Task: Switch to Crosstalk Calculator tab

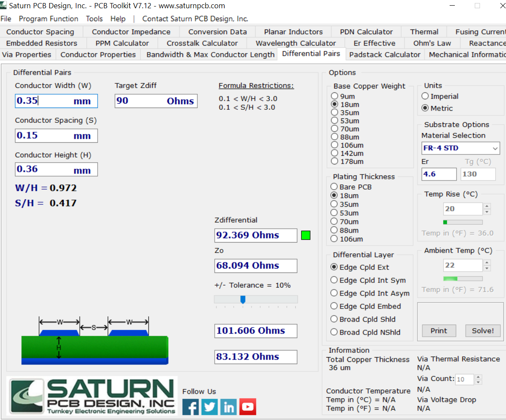Action: tap(202, 43)
